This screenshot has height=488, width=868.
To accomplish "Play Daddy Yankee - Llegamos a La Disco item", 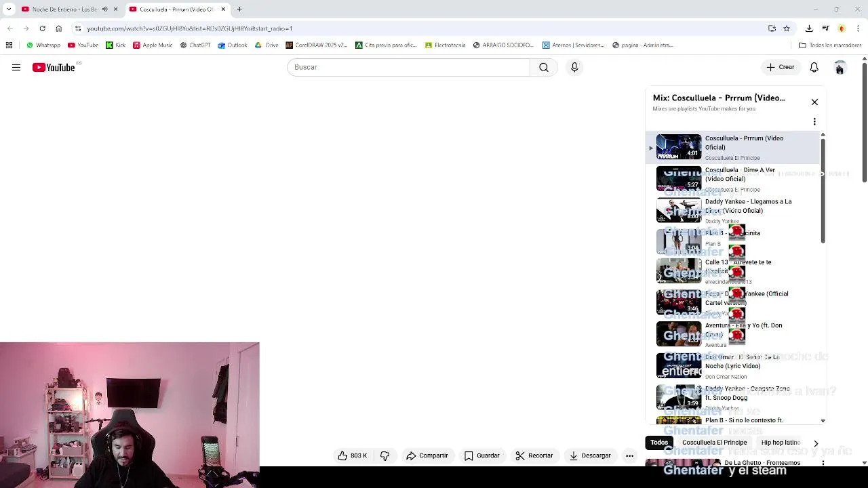I will click(732, 210).
